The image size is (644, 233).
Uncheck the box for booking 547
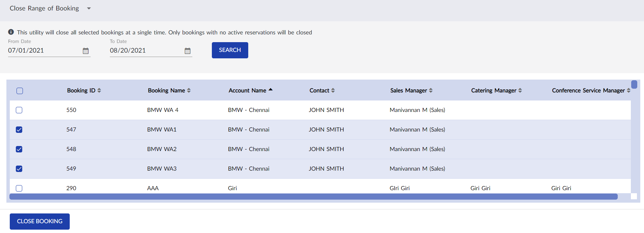tap(19, 130)
